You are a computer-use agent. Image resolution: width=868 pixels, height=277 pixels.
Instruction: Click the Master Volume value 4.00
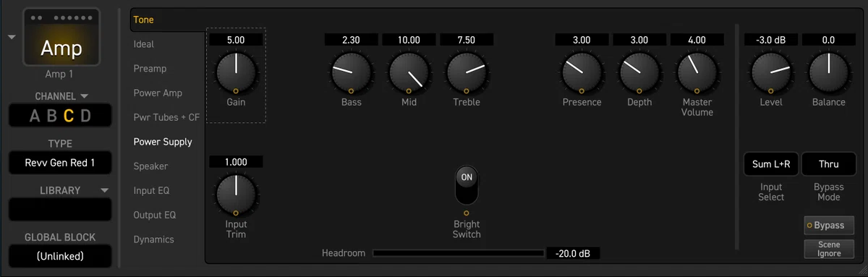pyautogui.click(x=697, y=40)
